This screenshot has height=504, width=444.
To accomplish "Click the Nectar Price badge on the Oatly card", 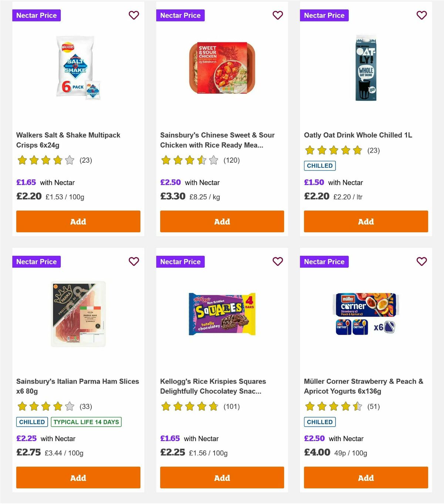I will (x=324, y=16).
